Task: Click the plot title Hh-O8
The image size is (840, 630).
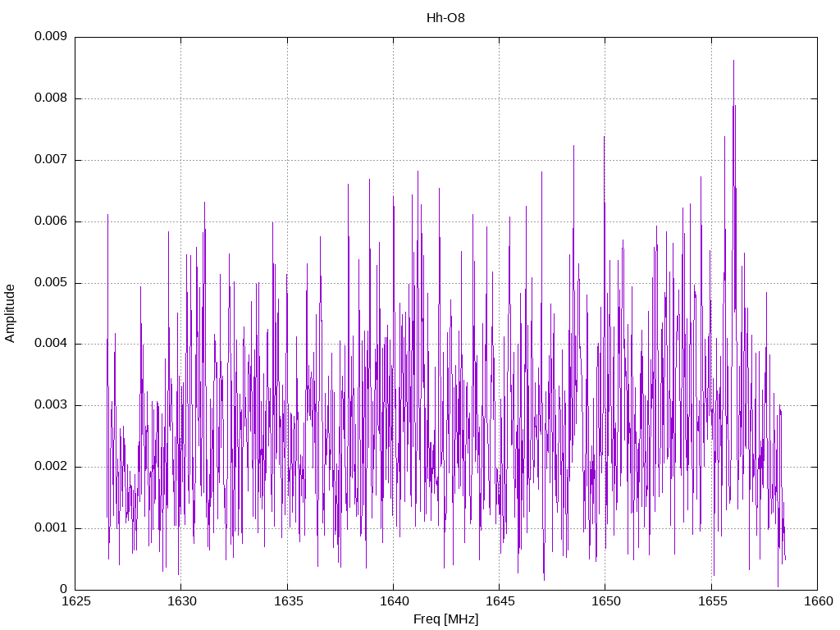Action: (x=445, y=18)
